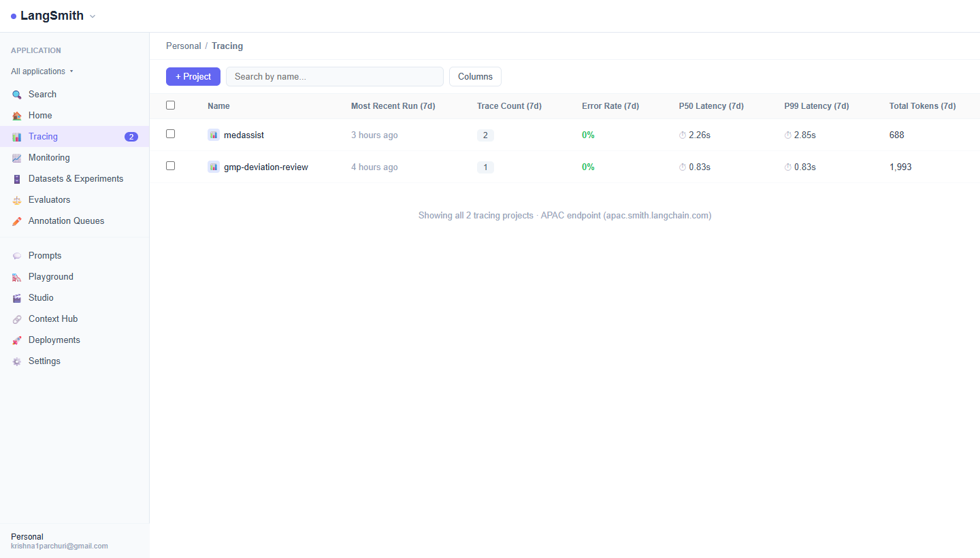Viewport: 980px width, 558px height.
Task: Open the Personal account panel at bottom
Action: pyautogui.click(x=75, y=541)
